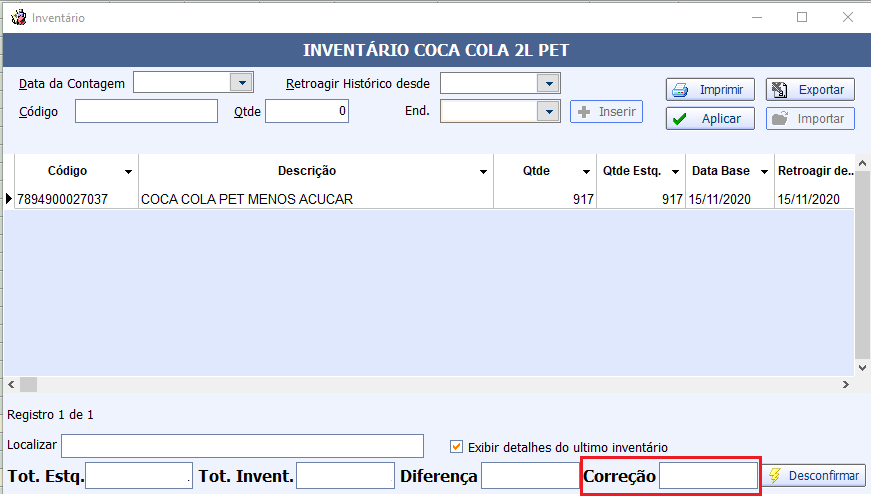Open Retroagir Histórico desde dropdown
The height and width of the screenshot is (496, 873).
[x=549, y=84]
